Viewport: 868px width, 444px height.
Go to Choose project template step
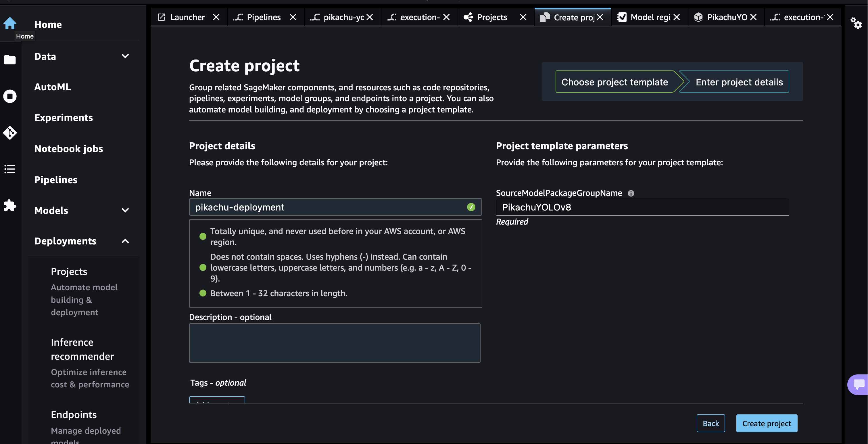[x=615, y=82]
